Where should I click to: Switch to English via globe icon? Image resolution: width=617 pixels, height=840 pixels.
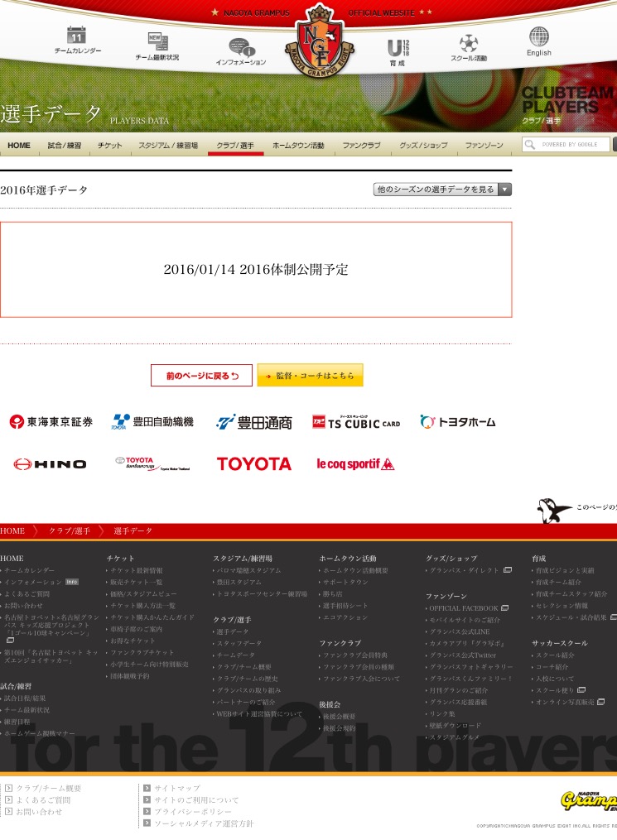tap(538, 37)
